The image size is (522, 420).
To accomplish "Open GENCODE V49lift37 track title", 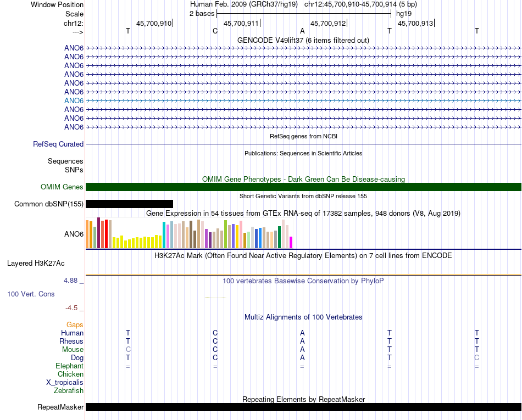I will point(303,40).
